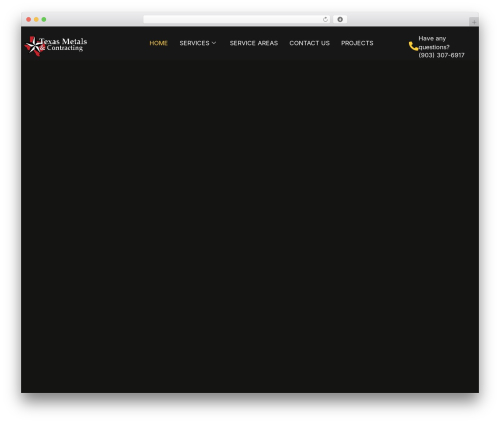
Task: Click the Texas Metals & Contracting logo
Action: pos(56,46)
